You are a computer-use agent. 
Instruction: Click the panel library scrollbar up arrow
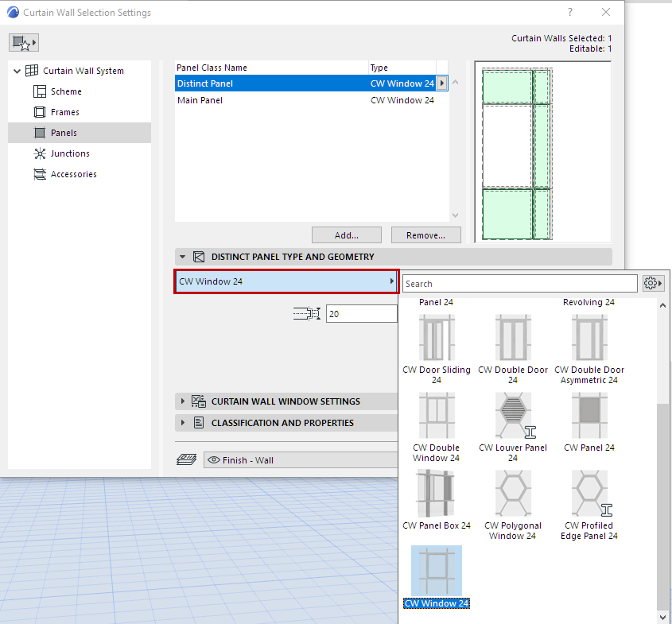click(662, 305)
